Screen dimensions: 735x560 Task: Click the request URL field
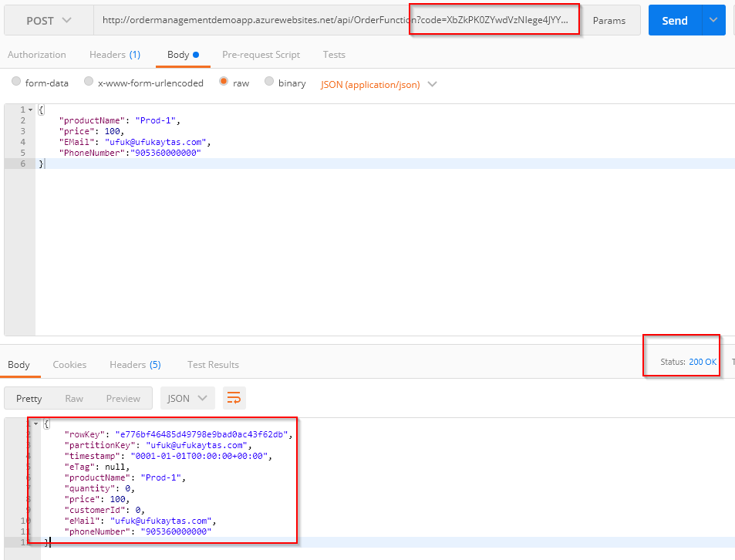tap(335, 20)
